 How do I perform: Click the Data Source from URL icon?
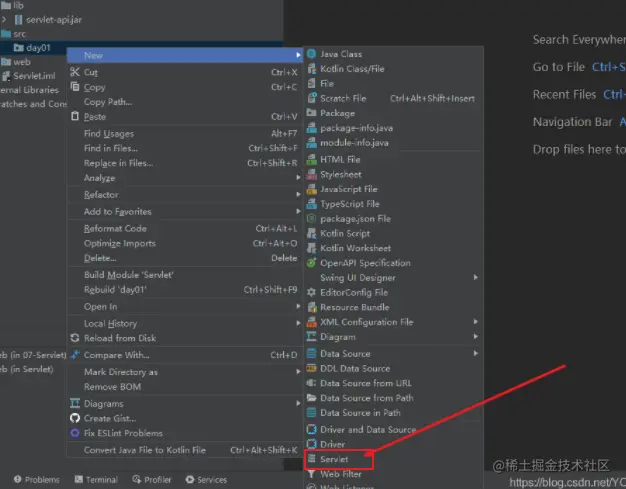[x=311, y=383]
